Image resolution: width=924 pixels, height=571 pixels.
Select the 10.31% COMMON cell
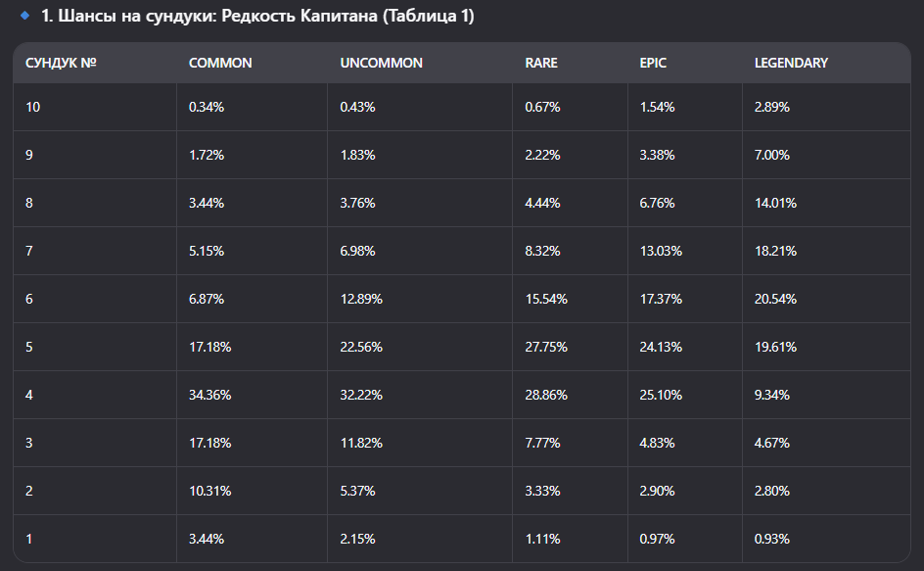[209, 491]
